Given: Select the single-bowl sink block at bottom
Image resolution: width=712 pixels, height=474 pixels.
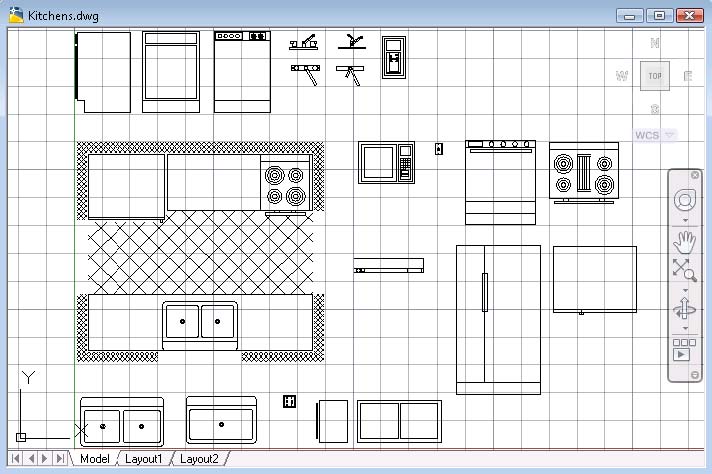Looking at the screenshot, I should [x=221, y=420].
